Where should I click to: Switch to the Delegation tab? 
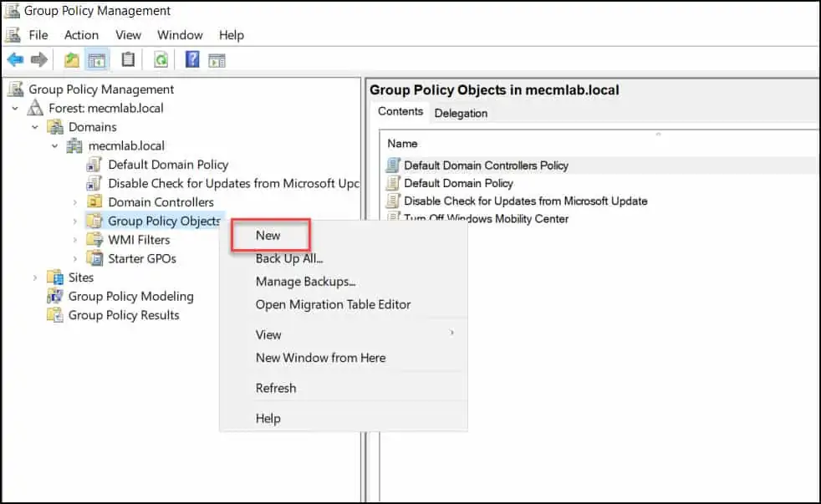click(461, 113)
